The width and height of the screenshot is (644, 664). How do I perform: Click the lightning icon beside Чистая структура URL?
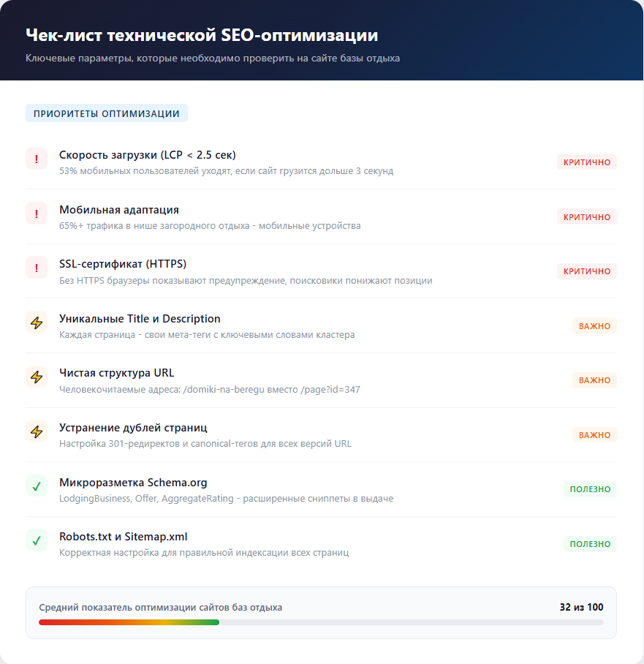[37, 377]
